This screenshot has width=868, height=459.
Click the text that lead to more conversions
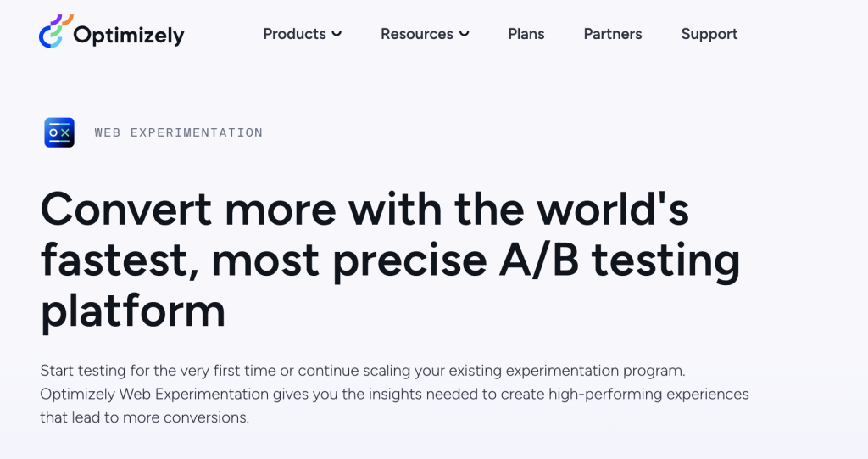(x=144, y=417)
